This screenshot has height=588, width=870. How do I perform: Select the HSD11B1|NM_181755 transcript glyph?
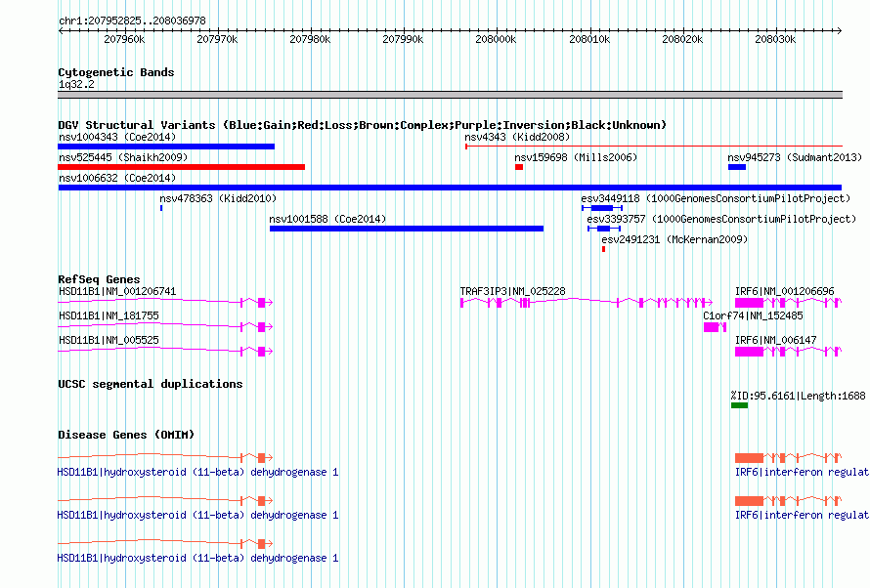165,326
